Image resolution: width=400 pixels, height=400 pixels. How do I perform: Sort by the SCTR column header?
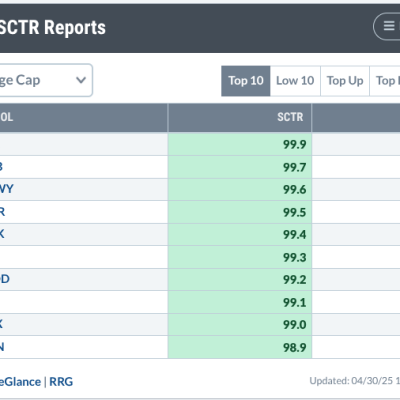(x=290, y=117)
